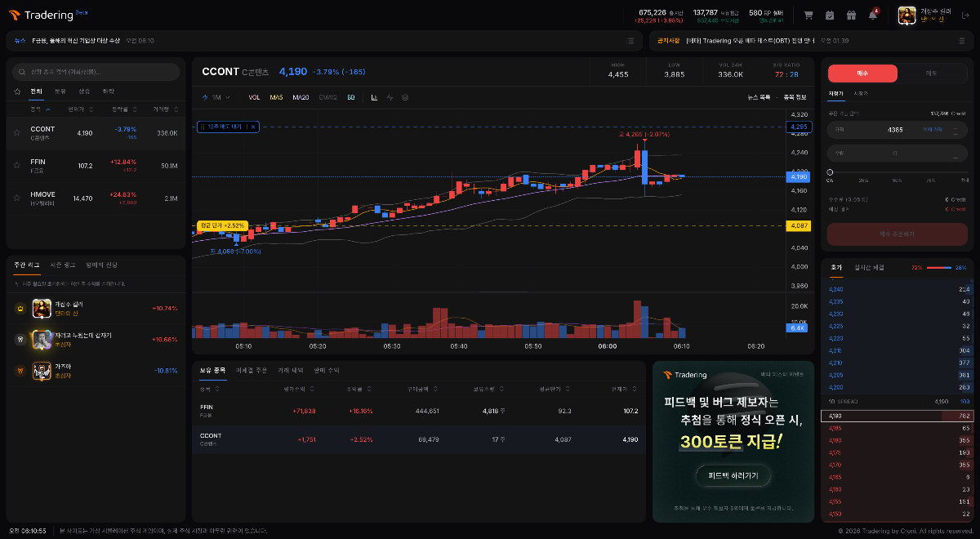Open the News List link above chart
This screenshot has height=539, width=980.
(759, 97)
